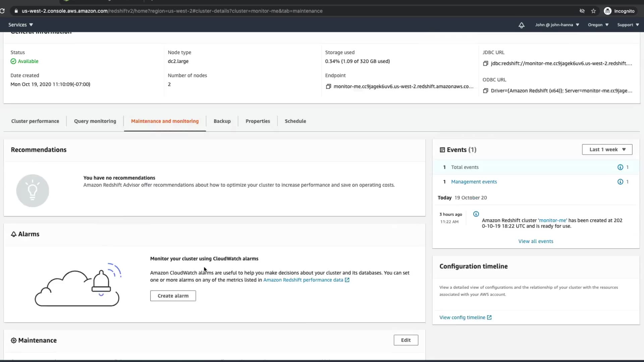Click Edit in the Maintenance section

click(406, 340)
